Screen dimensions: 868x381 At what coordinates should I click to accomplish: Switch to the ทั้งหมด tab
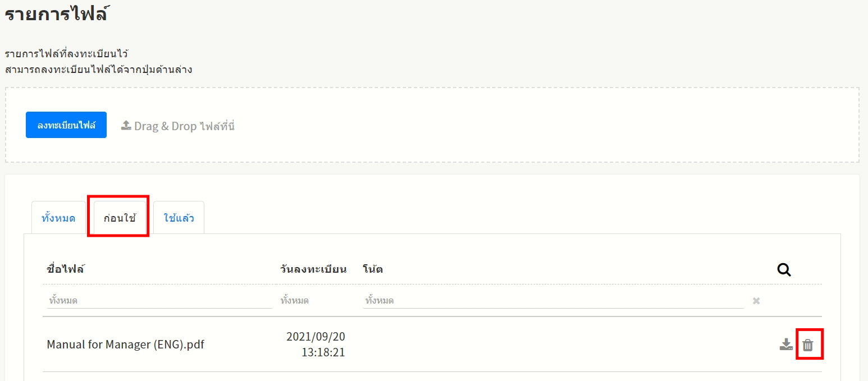[58, 218]
